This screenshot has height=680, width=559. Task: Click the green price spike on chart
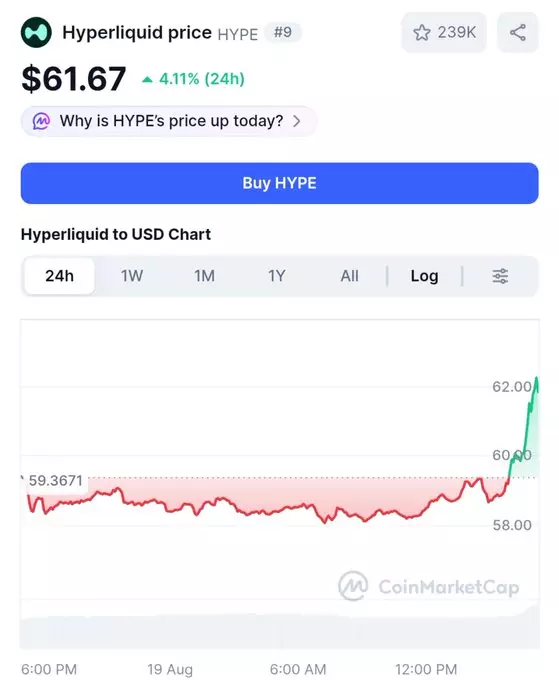[x=525, y=427]
